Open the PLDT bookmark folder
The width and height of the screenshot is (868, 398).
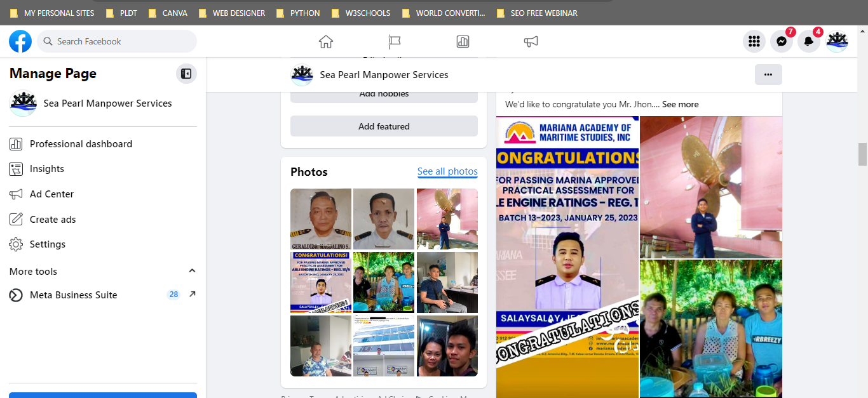pos(121,13)
